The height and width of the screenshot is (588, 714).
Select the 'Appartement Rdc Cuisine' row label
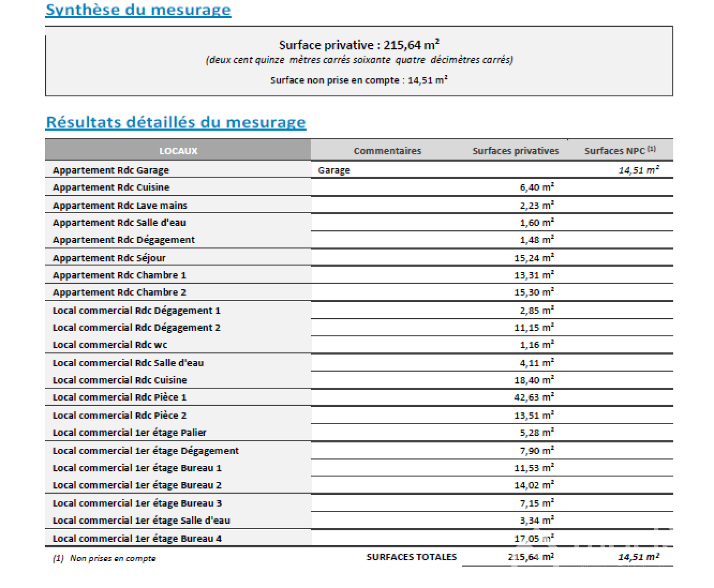click(x=111, y=187)
